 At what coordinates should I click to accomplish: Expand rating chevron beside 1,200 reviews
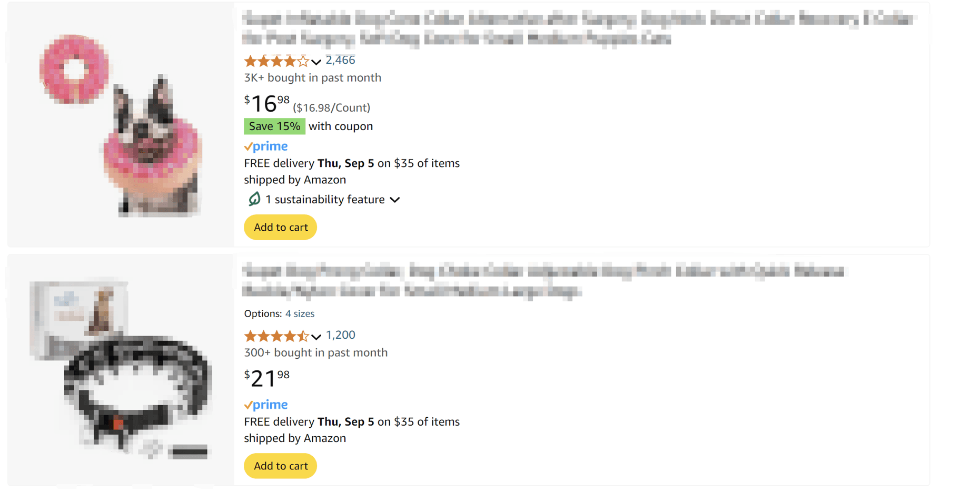316,337
